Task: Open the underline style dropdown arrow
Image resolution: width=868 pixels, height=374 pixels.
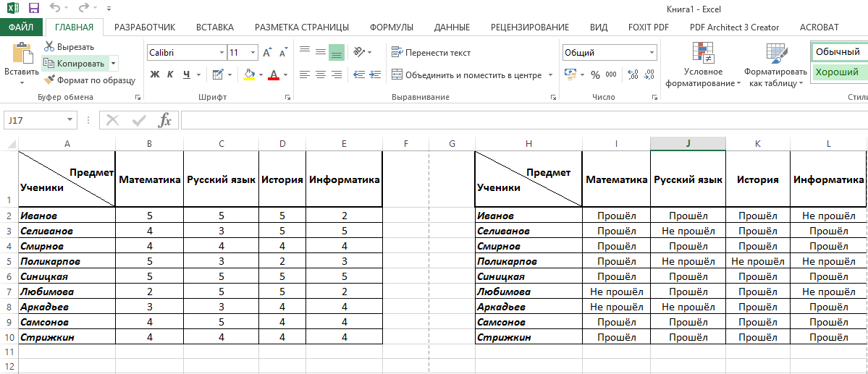Action: click(199, 75)
